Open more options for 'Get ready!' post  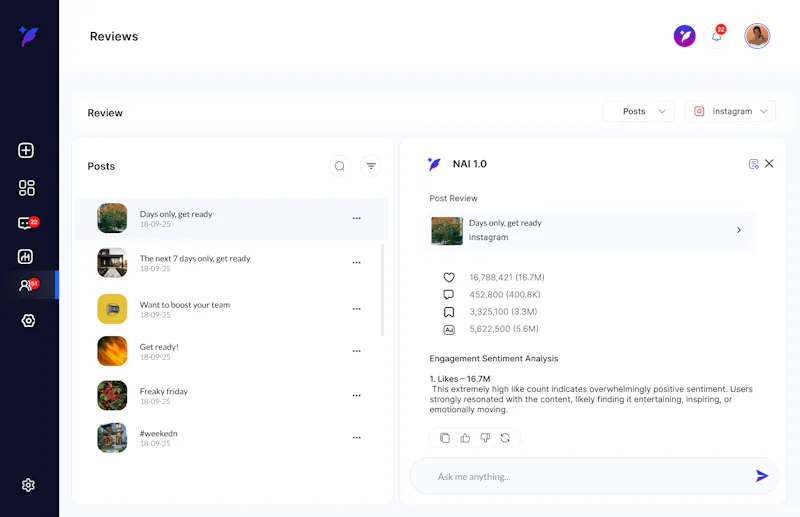click(357, 351)
